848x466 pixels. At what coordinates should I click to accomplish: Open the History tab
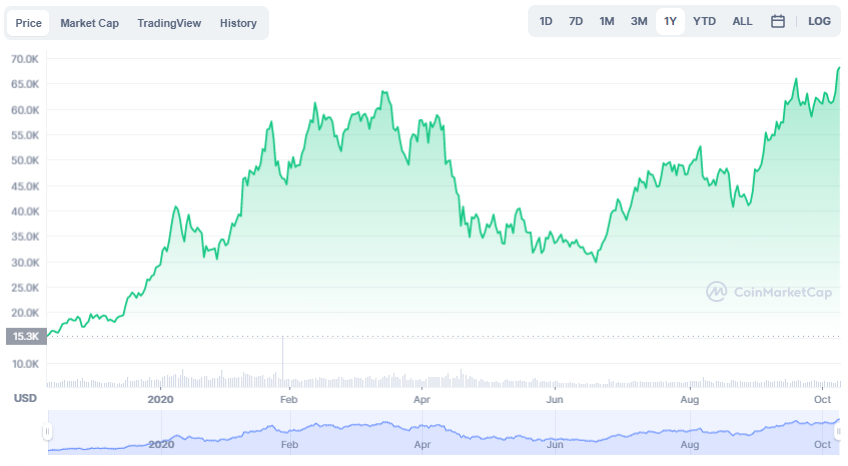click(x=238, y=23)
